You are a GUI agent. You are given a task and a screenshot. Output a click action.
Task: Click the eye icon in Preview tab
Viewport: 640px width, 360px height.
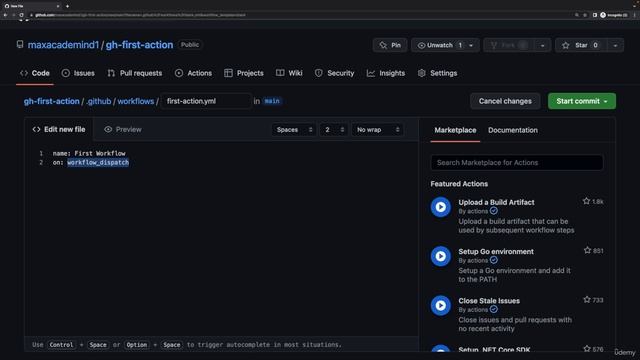(108, 129)
